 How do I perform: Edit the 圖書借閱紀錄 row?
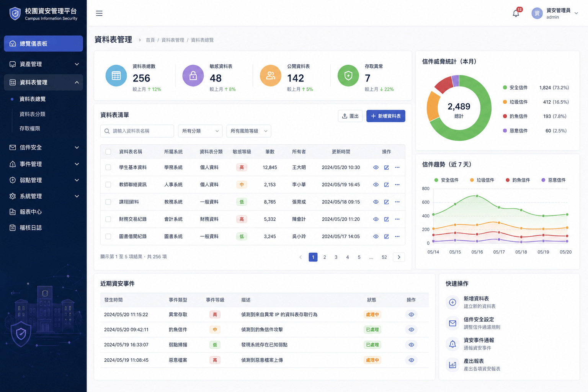pyautogui.click(x=387, y=237)
